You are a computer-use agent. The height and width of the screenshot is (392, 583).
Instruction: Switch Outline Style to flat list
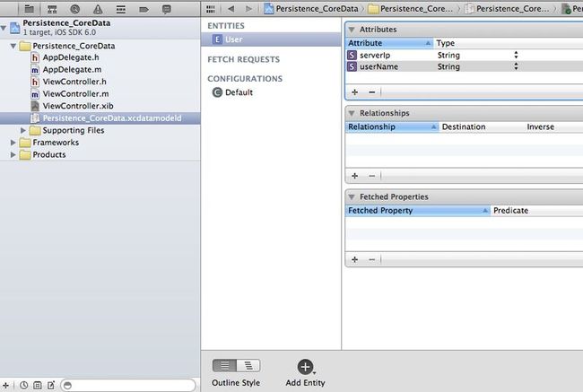224,366
